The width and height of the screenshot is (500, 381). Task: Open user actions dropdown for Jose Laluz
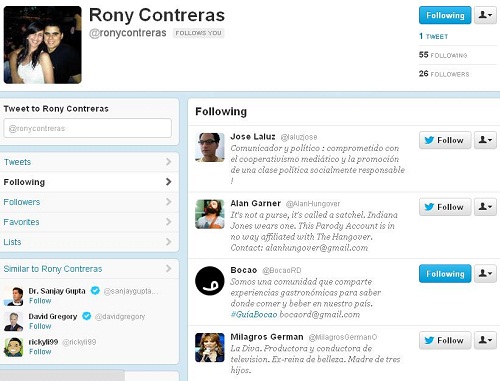point(485,140)
